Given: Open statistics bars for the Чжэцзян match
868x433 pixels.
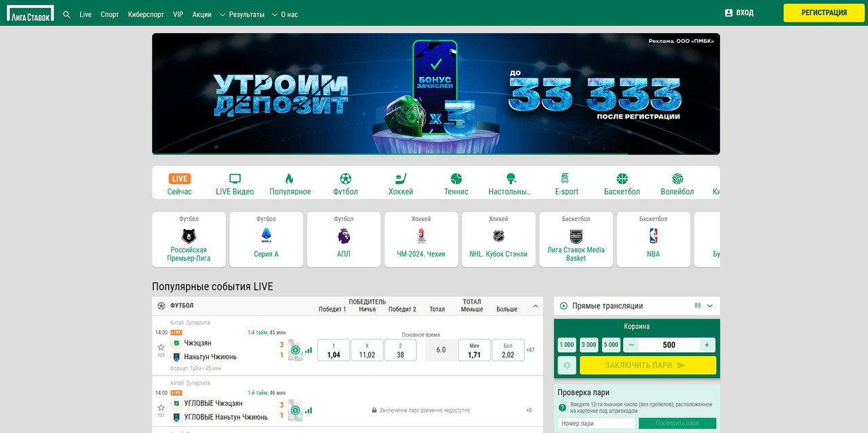Looking at the screenshot, I should tap(309, 350).
